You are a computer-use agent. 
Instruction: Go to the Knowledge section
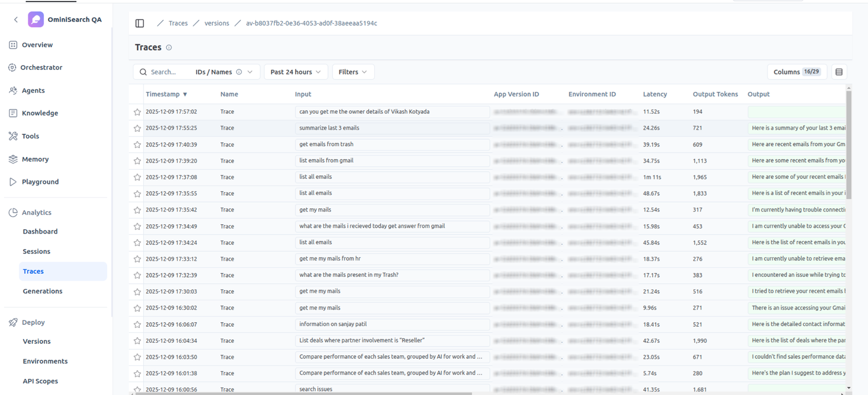40,113
